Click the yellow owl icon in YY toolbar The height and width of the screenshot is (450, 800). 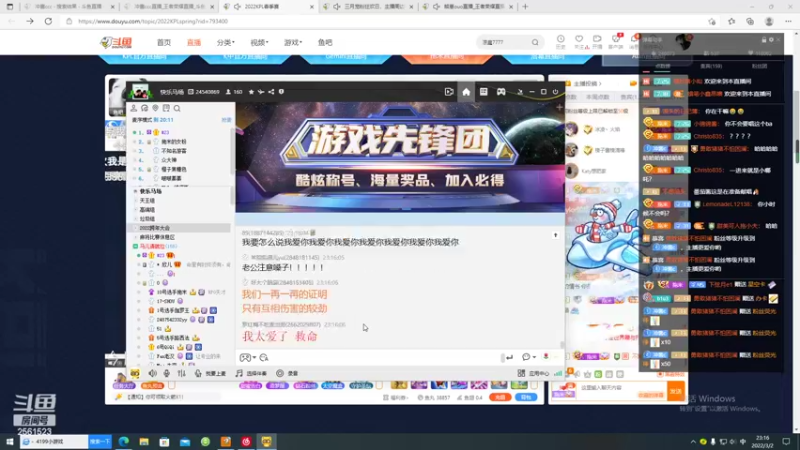pyautogui.click(x=135, y=373)
